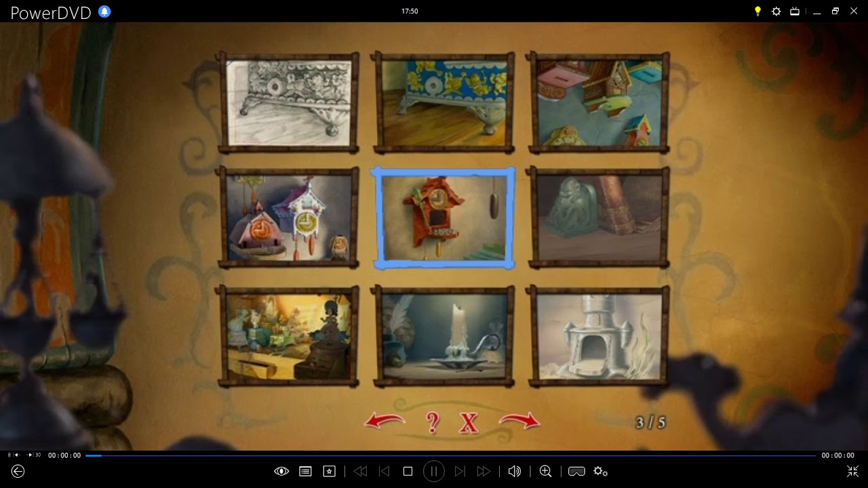
Task: Select the toy workshop shelf thumbnail
Action: pyautogui.click(x=289, y=336)
